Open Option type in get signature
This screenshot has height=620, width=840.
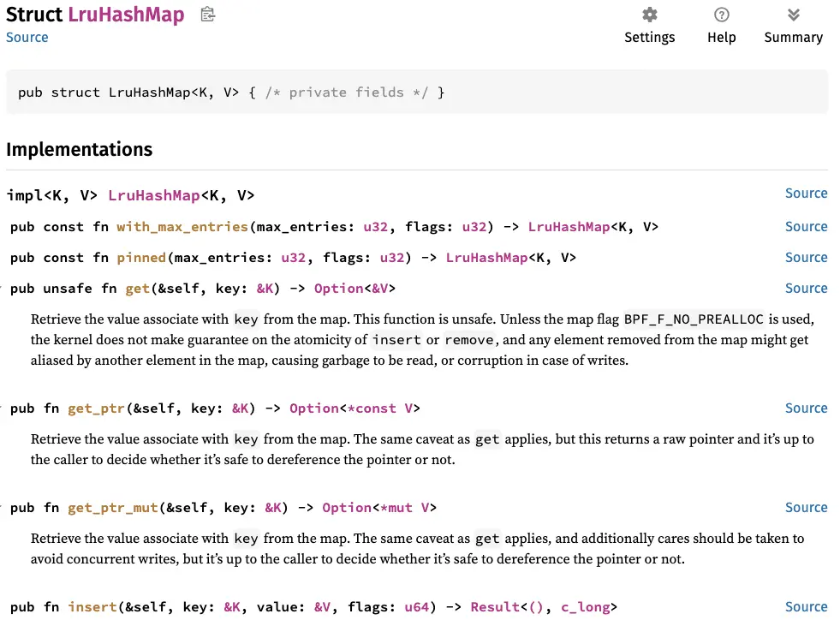(x=338, y=289)
